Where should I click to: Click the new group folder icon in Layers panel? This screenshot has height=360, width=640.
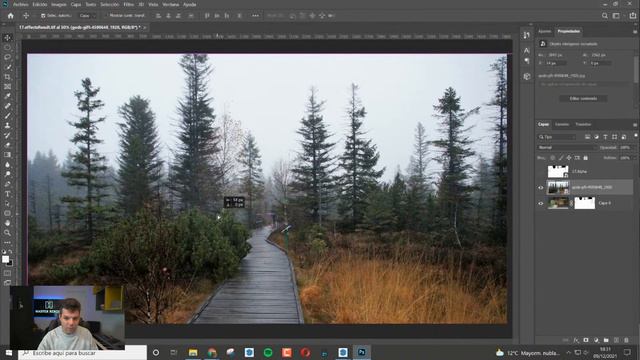(x=606, y=340)
